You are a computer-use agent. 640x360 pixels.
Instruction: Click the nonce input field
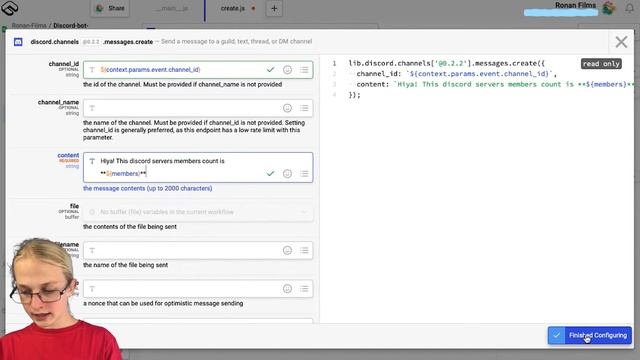click(198, 289)
